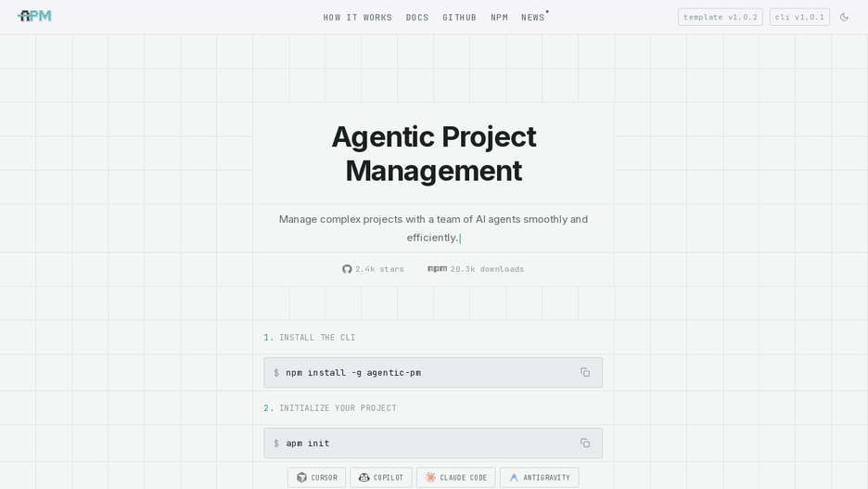Click the 'Initialize your project' step label
This screenshot has height=489, width=868.
tap(338, 408)
